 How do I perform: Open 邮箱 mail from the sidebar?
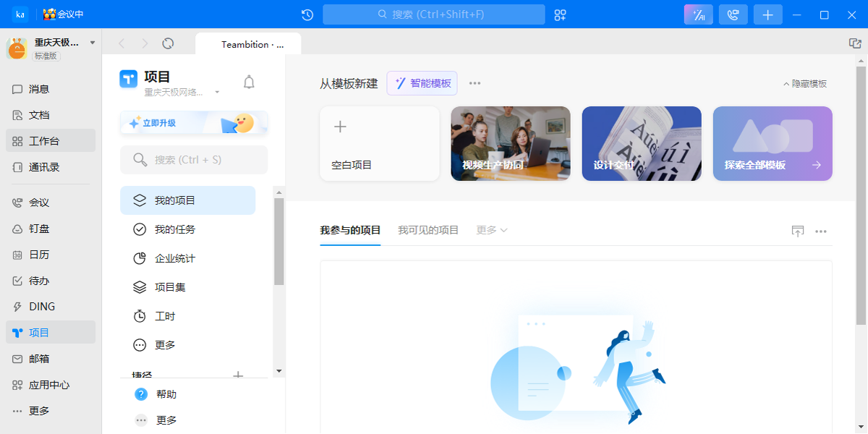click(x=43, y=358)
